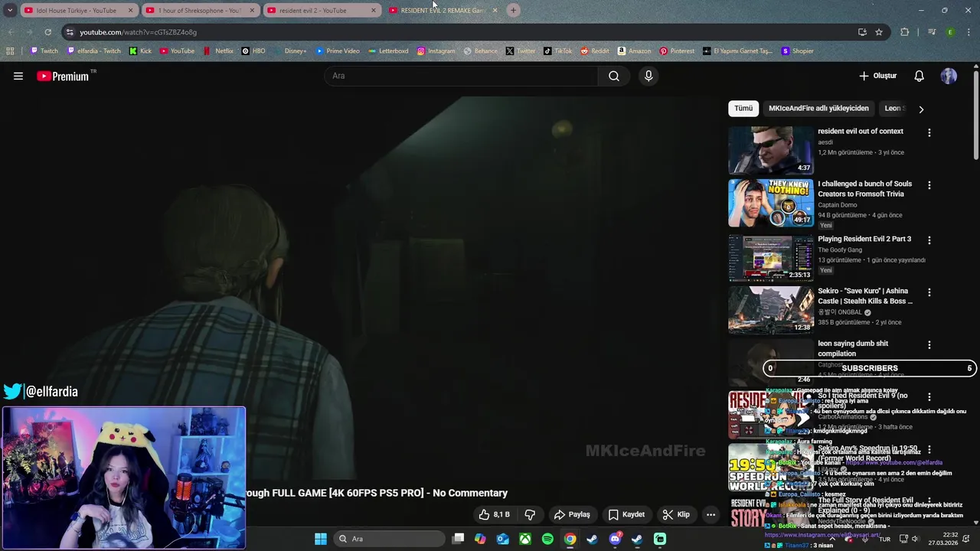Open the YouTube guide hamburger menu
The width and height of the screenshot is (980, 551).
point(18,76)
